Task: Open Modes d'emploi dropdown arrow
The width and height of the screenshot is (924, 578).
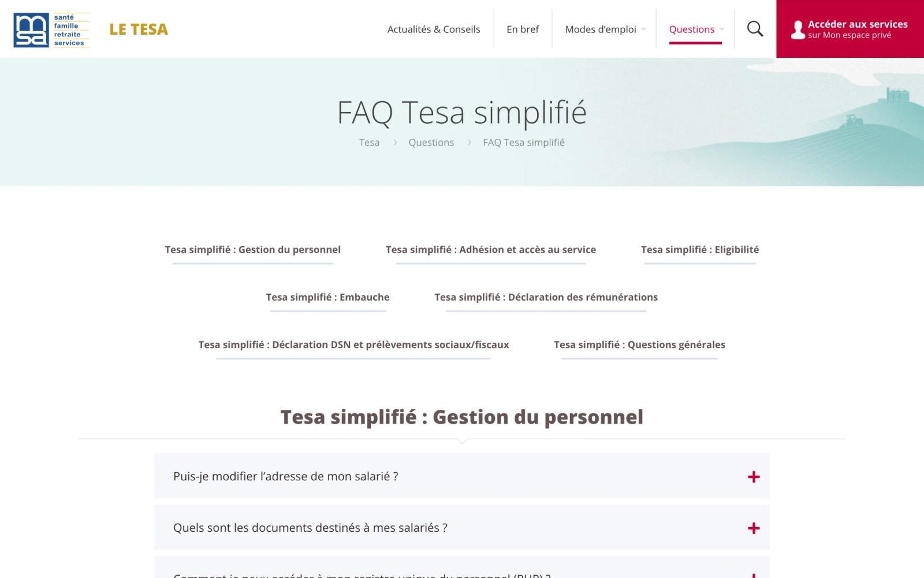Action: [643, 29]
